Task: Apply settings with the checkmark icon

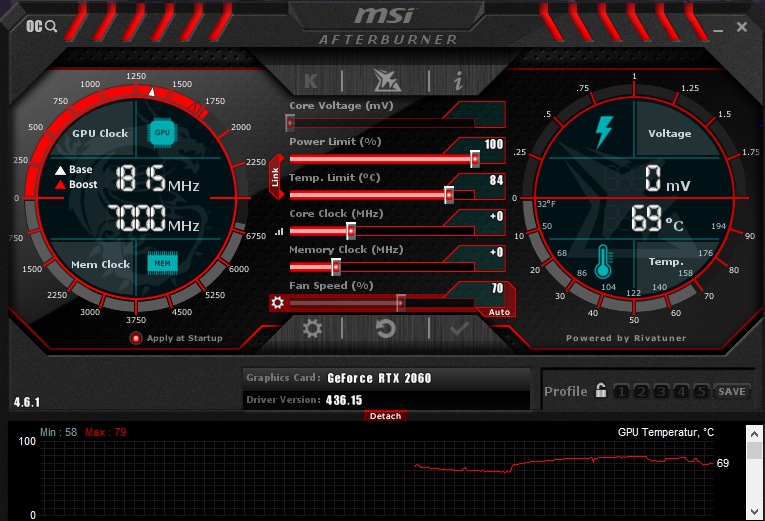Action: point(459,329)
